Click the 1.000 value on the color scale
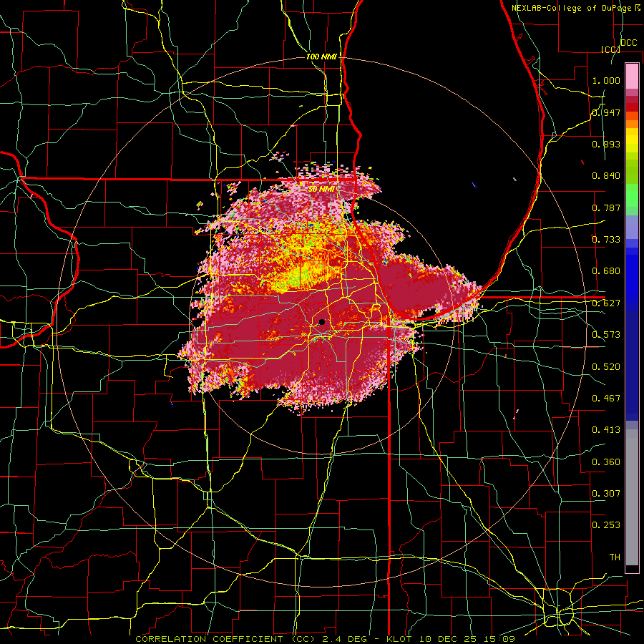 point(606,80)
